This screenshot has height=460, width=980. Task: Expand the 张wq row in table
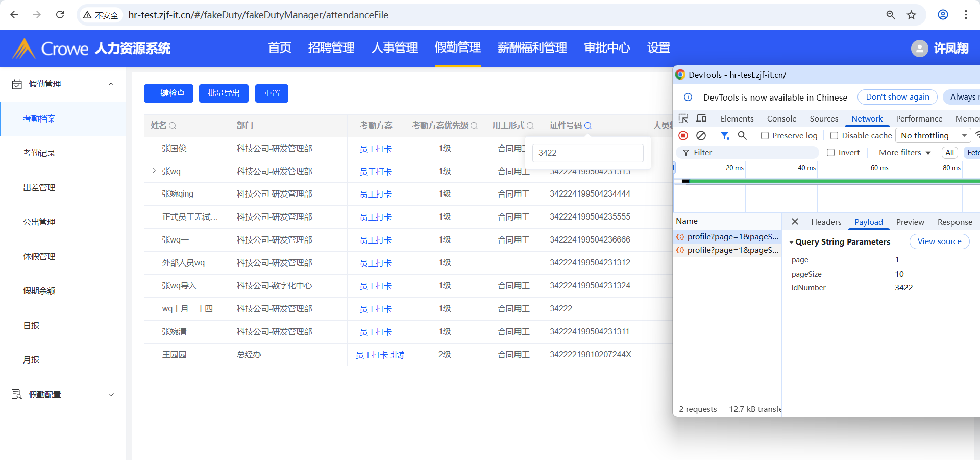pyautogui.click(x=154, y=171)
